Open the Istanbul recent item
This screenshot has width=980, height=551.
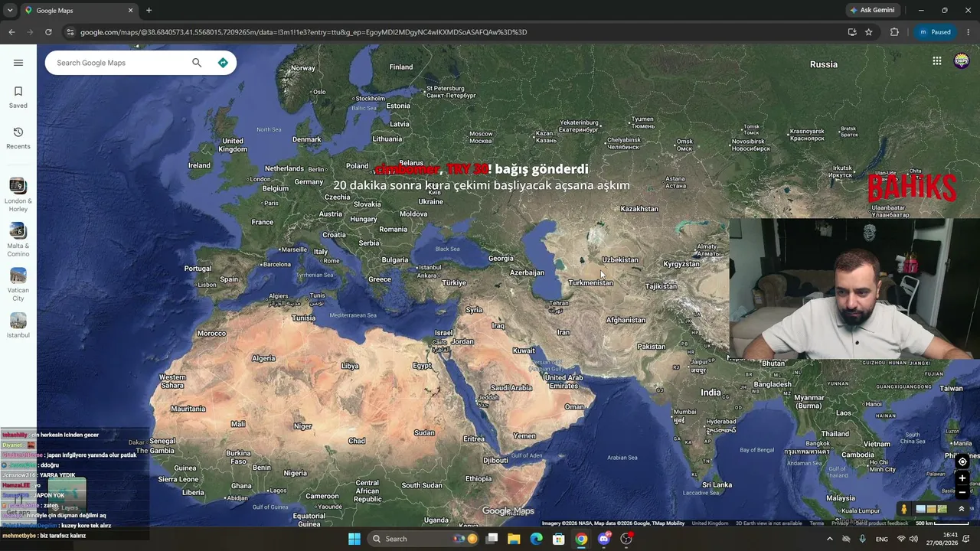(x=18, y=325)
